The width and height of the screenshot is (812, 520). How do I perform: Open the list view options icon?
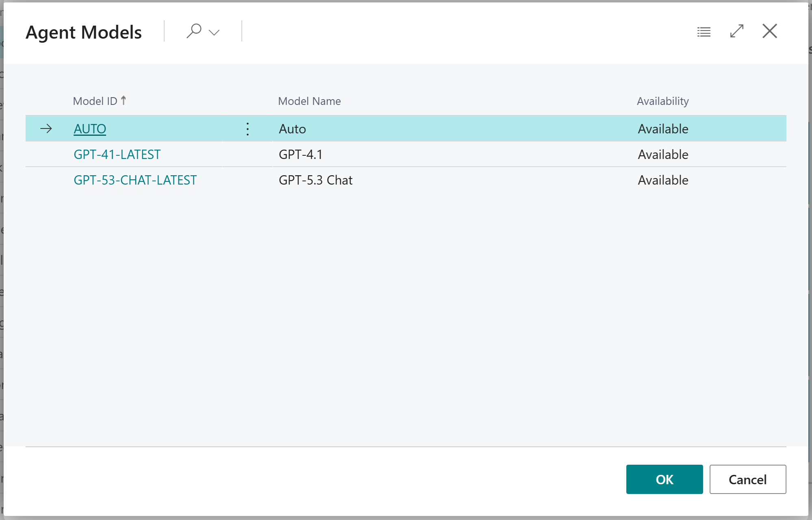704,32
